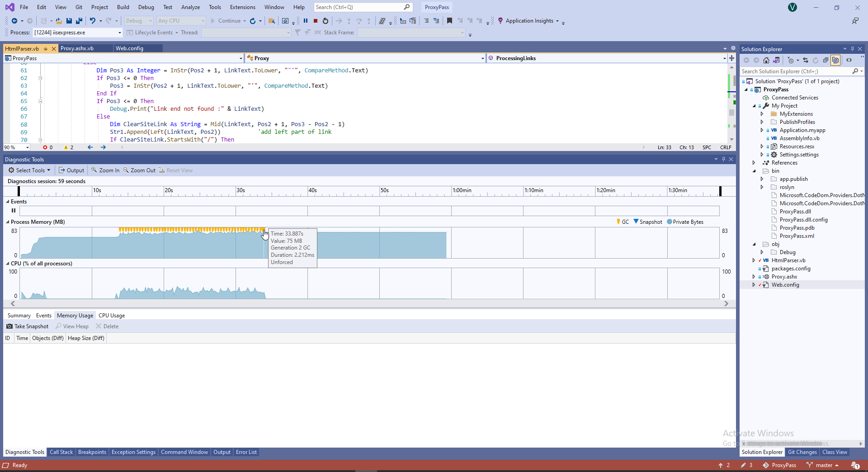Switch to the Git Changes tab

pos(802,452)
